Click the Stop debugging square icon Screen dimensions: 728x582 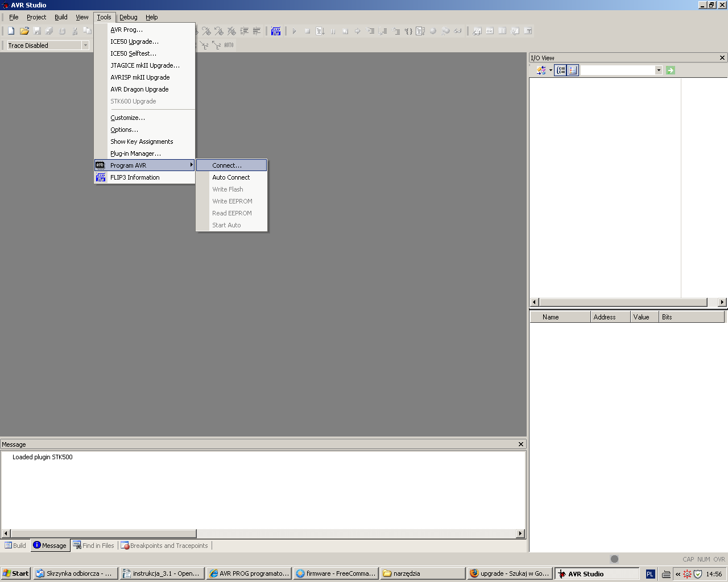click(307, 31)
